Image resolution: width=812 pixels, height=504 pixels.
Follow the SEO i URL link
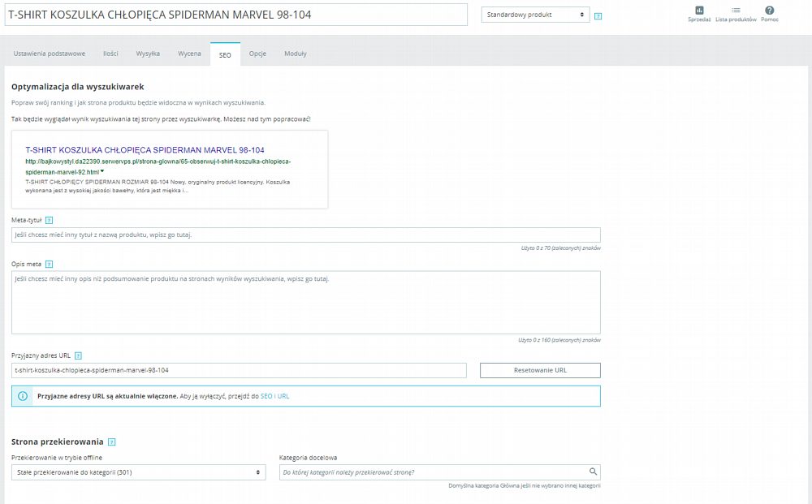[x=274, y=396]
